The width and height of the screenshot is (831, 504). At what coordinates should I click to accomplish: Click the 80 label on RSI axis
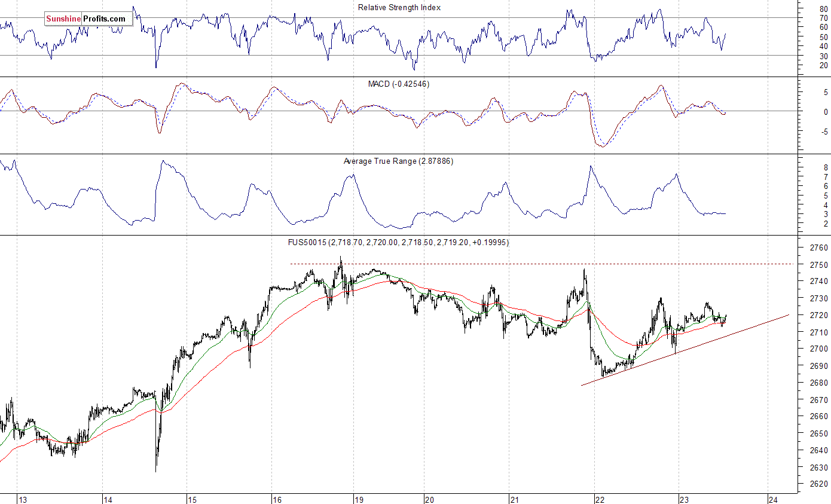tap(824, 8)
